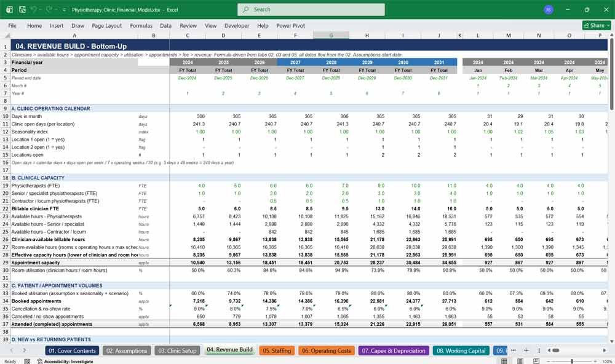This screenshot has width=615, height=364.
Task: Add a new sheet with plus icon
Action: pos(526,350)
